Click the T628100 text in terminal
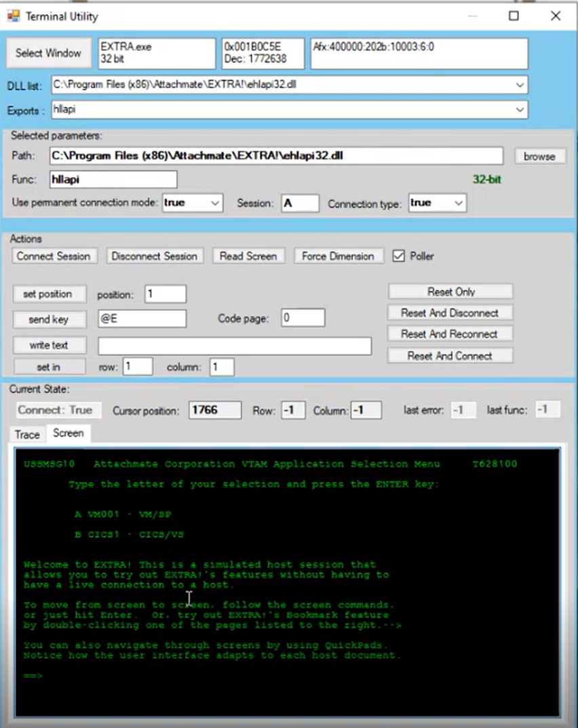Image resolution: width=578 pixels, height=728 pixels. point(495,464)
